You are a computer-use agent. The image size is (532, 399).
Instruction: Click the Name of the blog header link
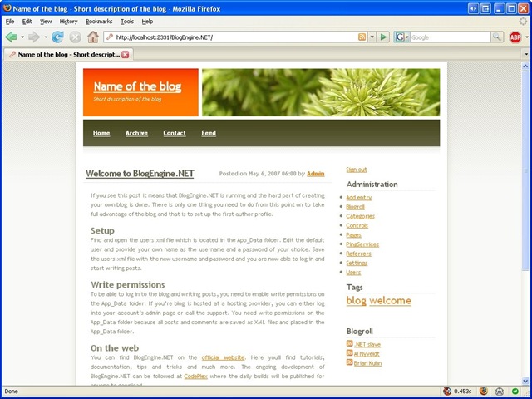coord(137,86)
